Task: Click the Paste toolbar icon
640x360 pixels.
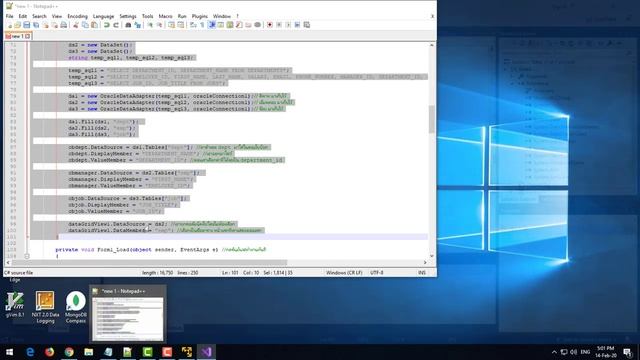Action: pyautogui.click(x=94, y=25)
